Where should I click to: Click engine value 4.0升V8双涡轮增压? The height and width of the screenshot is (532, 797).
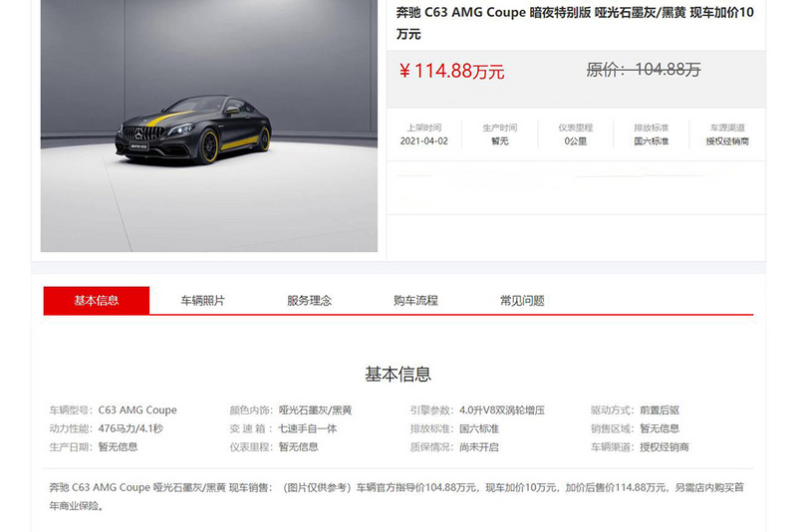[x=502, y=410]
